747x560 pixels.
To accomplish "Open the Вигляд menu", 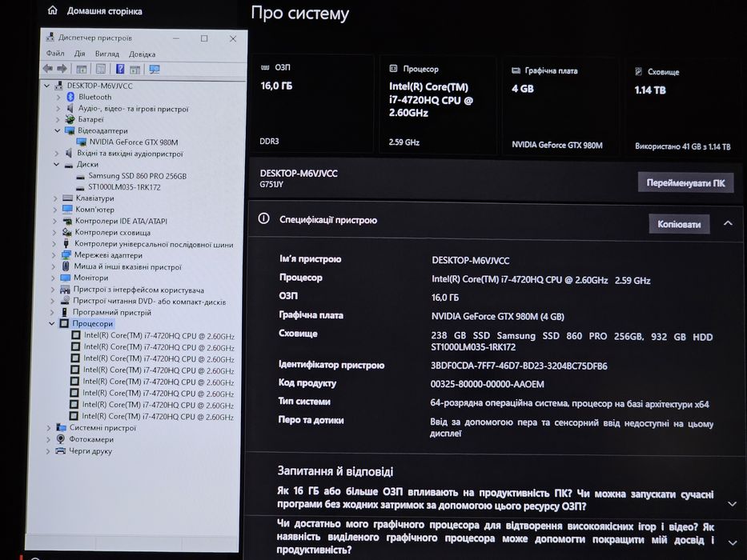I will click(107, 54).
